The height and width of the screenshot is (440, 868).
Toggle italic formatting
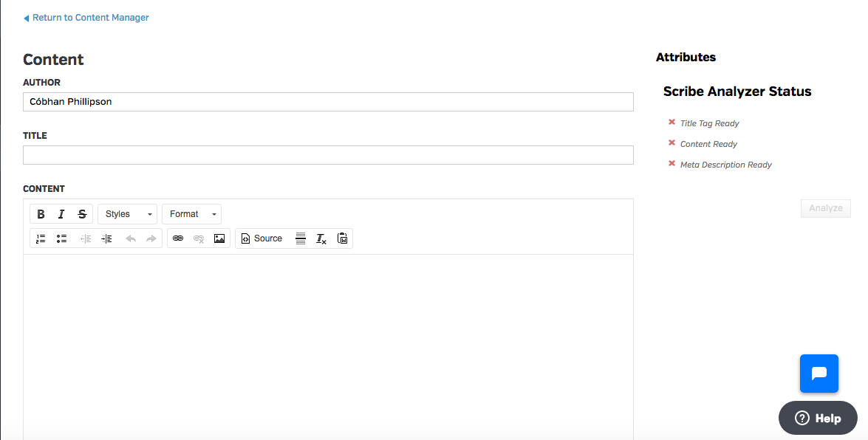61,214
